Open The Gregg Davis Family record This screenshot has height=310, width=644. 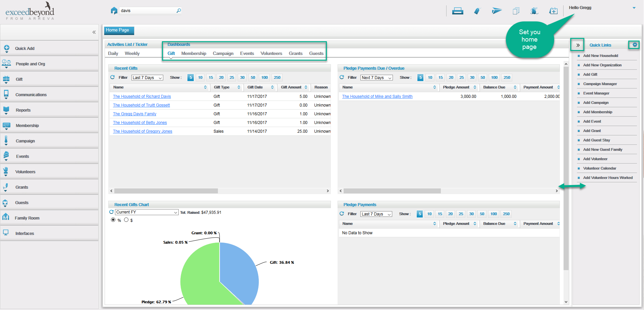[x=134, y=114]
